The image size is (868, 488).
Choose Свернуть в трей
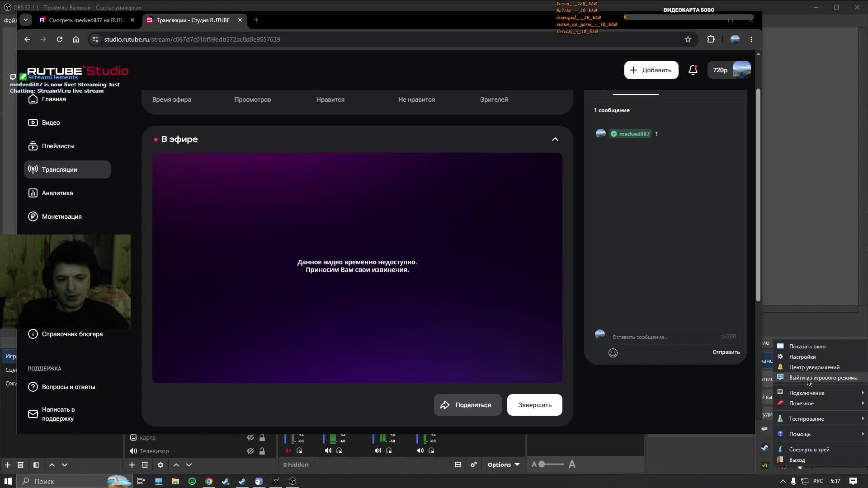(821, 450)
